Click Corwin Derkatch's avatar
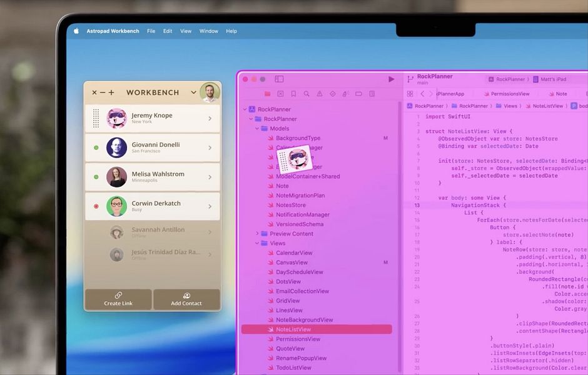 (x=116, y=206)
